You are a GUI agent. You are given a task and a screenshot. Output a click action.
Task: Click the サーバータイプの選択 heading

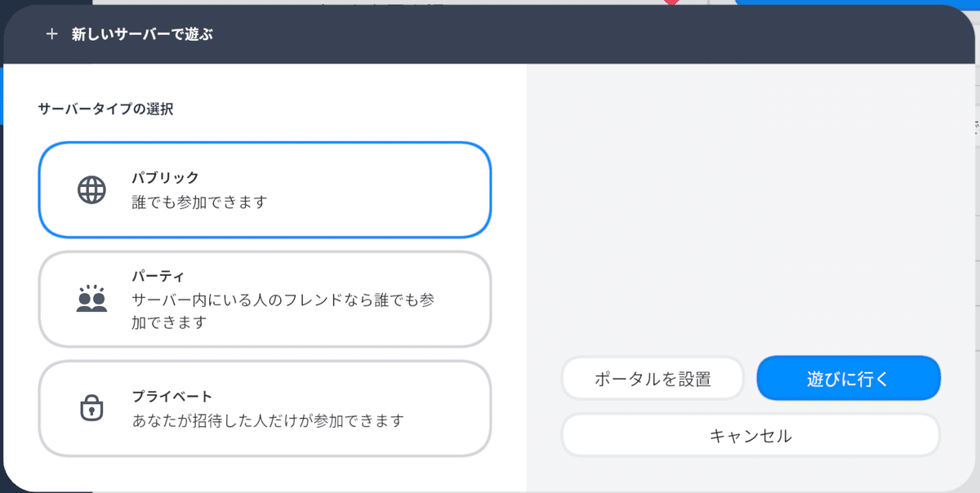pos(105,109)
